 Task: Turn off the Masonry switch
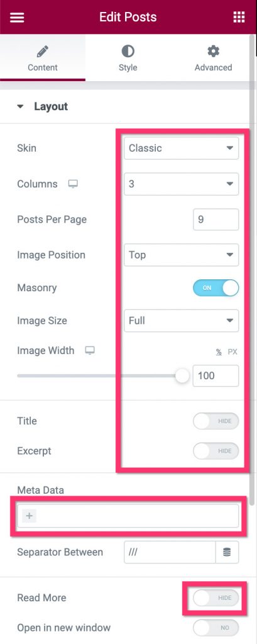216,288
